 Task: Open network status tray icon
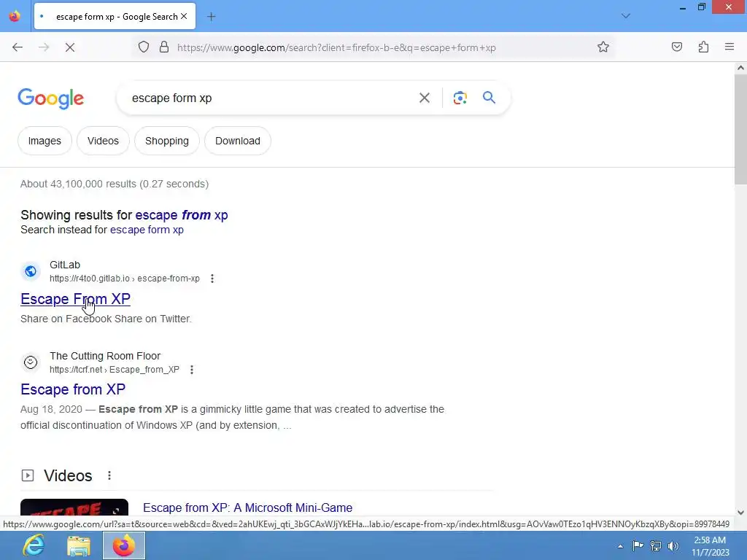click(656, 545)
